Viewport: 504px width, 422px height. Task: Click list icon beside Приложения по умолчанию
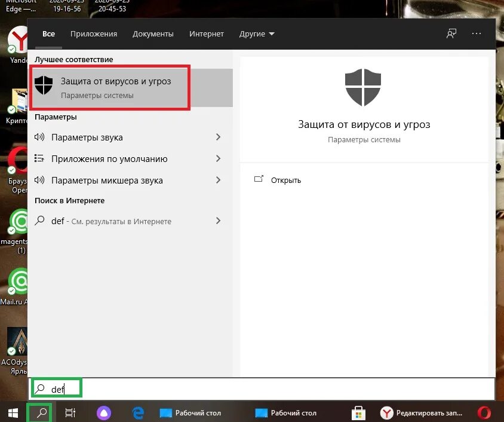39,158
